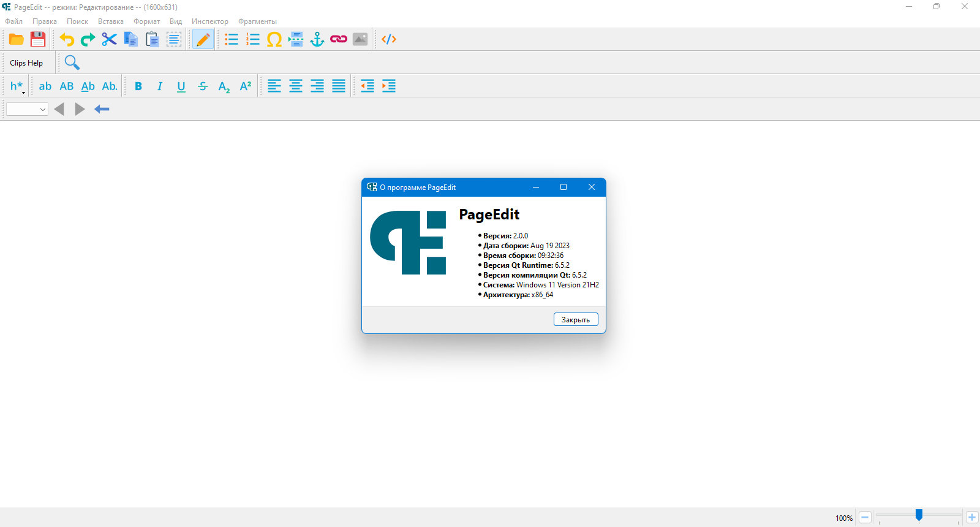Open the Файл menu

point(14,21)
